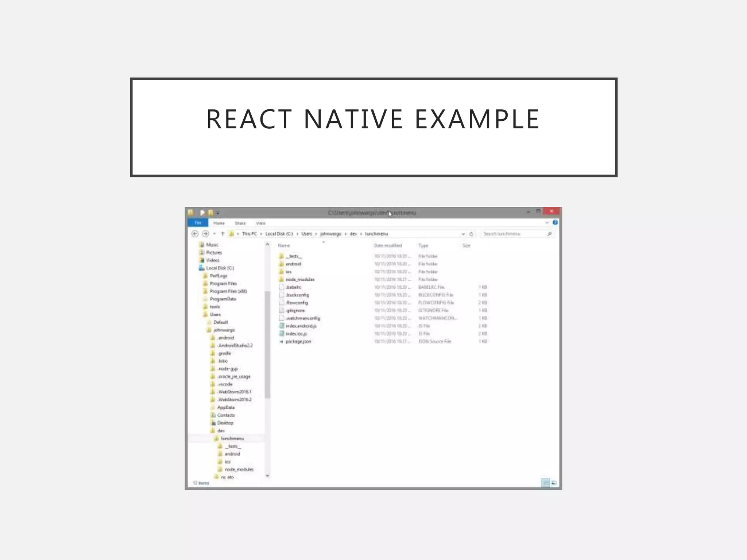Switch to large icons view button

pyautogui.click(x=554, y=483)
